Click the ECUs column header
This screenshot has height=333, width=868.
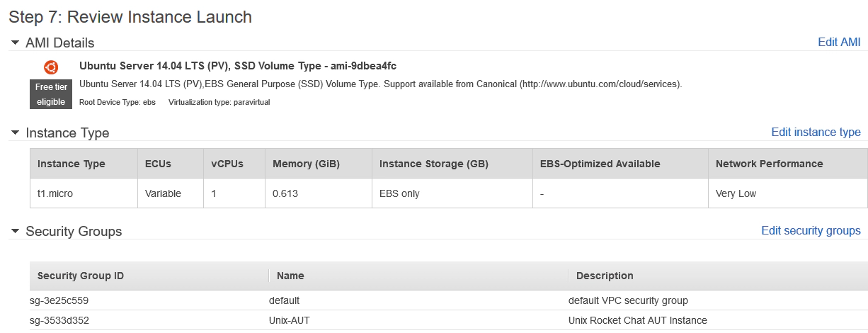[x=158, y=164]
